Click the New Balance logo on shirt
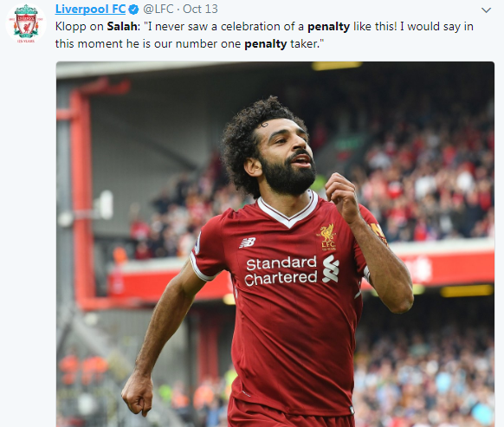 click(248, 243)
